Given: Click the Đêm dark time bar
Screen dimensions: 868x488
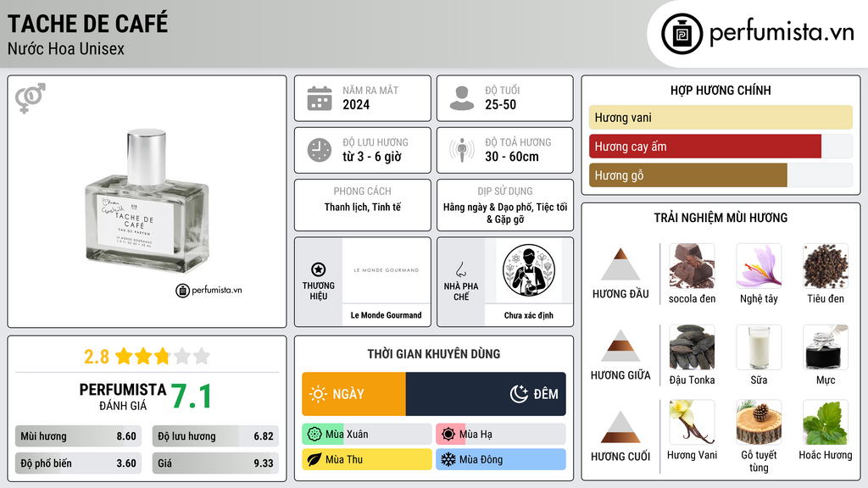Looking at the screenshot, I should click(x=486, y=394).
